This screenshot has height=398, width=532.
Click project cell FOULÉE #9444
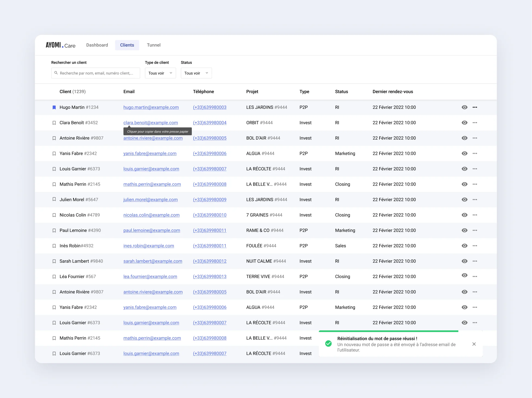[x=261, y=246]
